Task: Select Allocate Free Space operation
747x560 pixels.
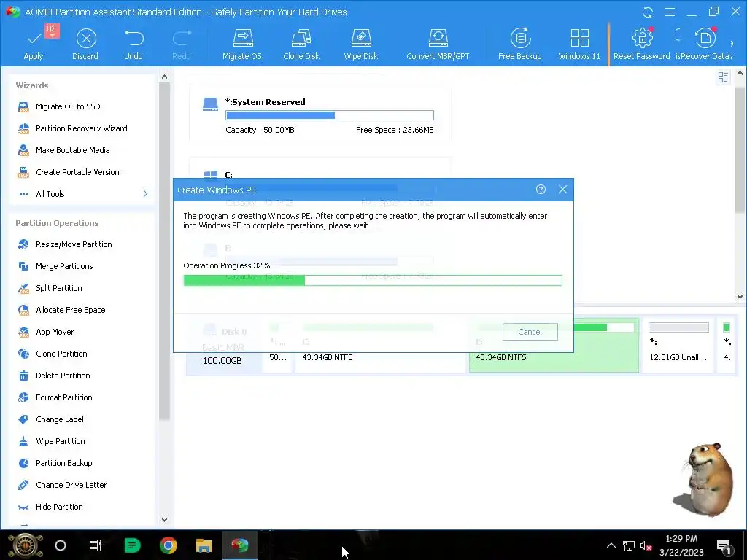Action: [70, 310]
